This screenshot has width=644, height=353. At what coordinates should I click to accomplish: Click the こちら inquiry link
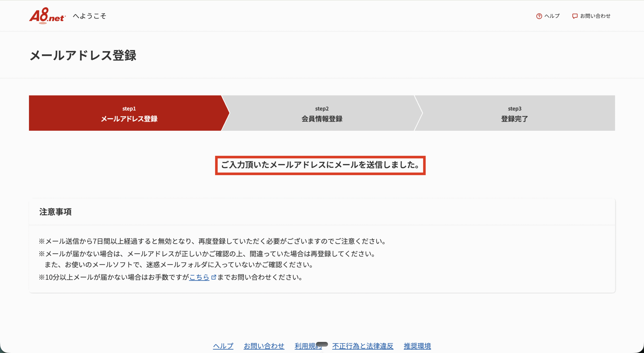(199, 277)
